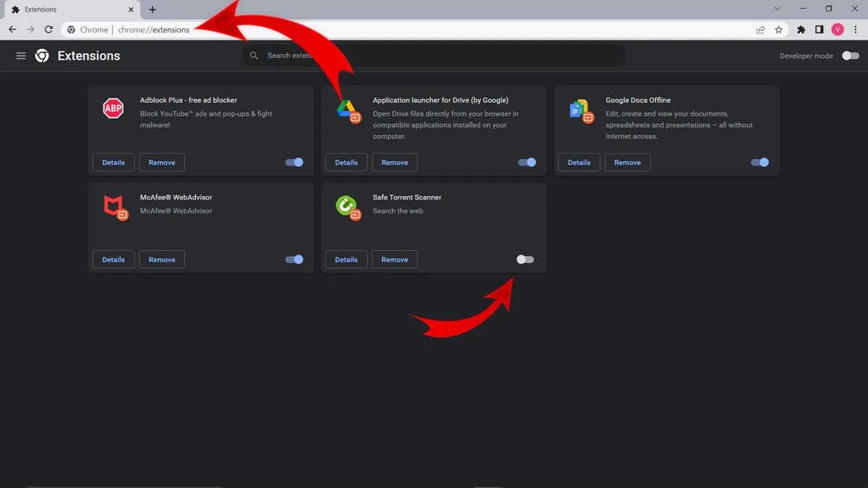Click 'Application launcher for Drive (by Google)' title

pos(441,100)
